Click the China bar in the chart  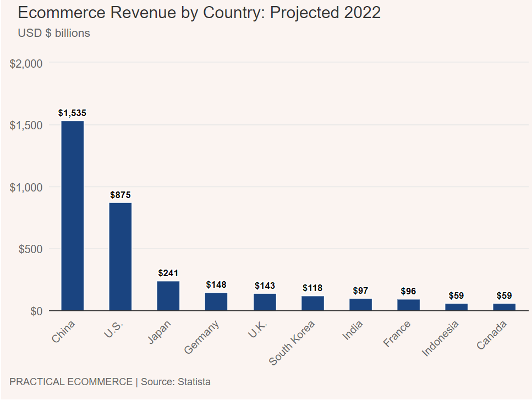coord(72,216)
